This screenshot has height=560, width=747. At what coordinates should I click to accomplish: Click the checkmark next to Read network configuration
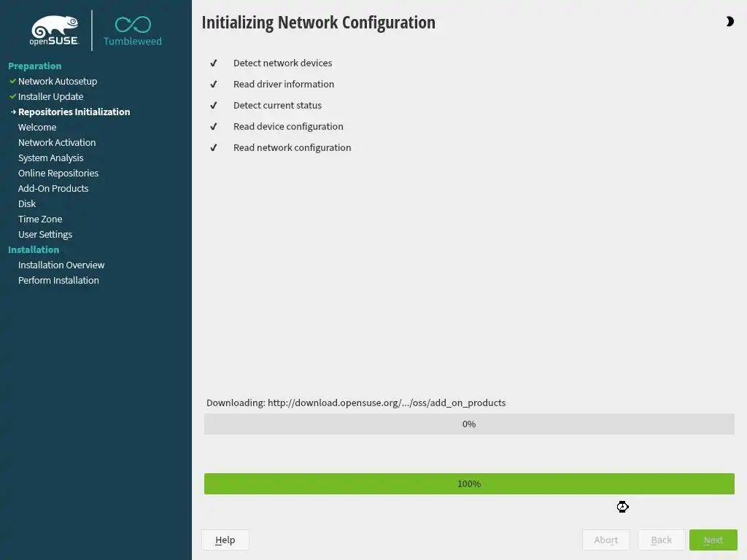click(214, 148)
